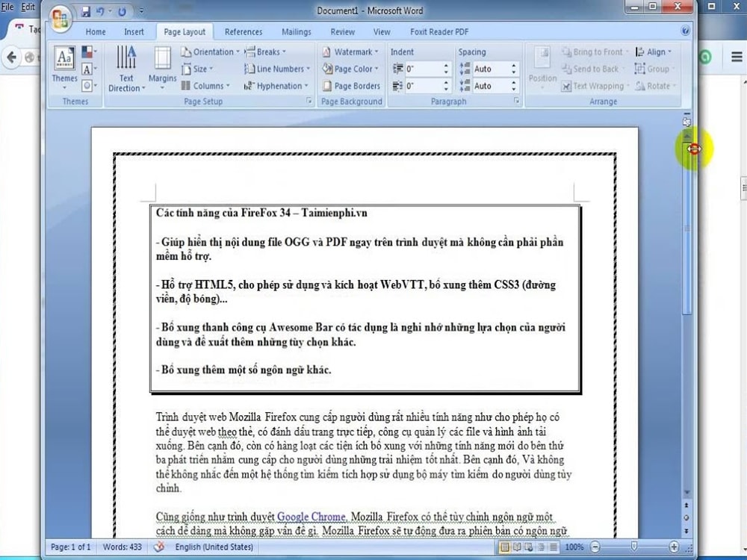Image resolution: width=747 pixels, height=560 pixels.
Task: Open Theme Fonts dropdown
Action: 89,69
